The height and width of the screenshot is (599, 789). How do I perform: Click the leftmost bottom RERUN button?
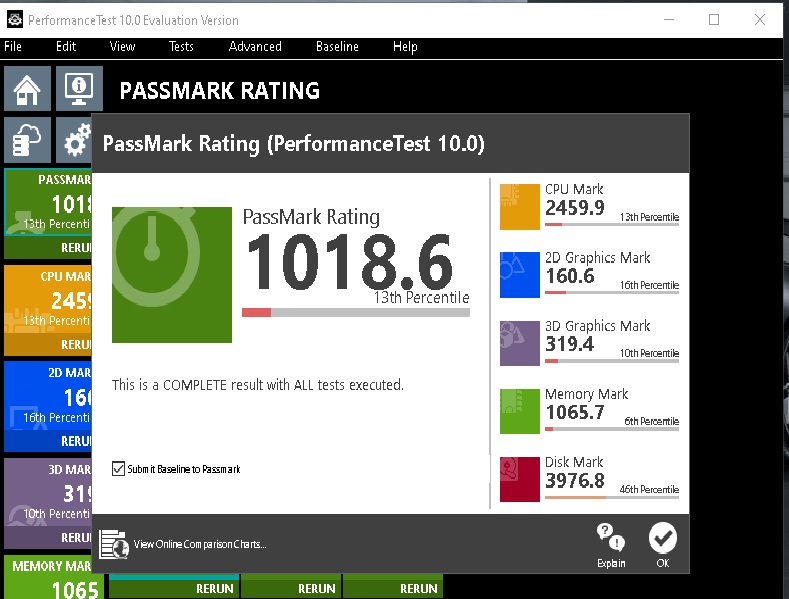pyautogui.click(x=174, y=587)
